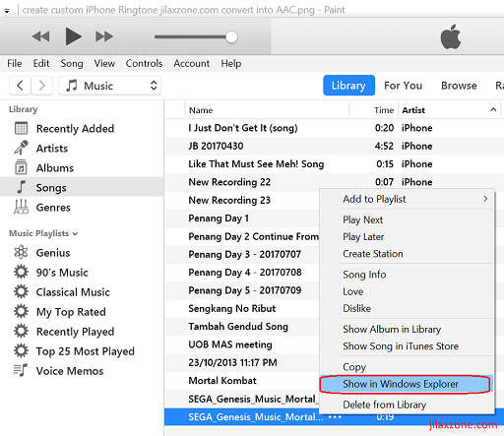Click the gear icon beside My Top Rated
The height and width of the screenshot is (436, 504).
22,311
